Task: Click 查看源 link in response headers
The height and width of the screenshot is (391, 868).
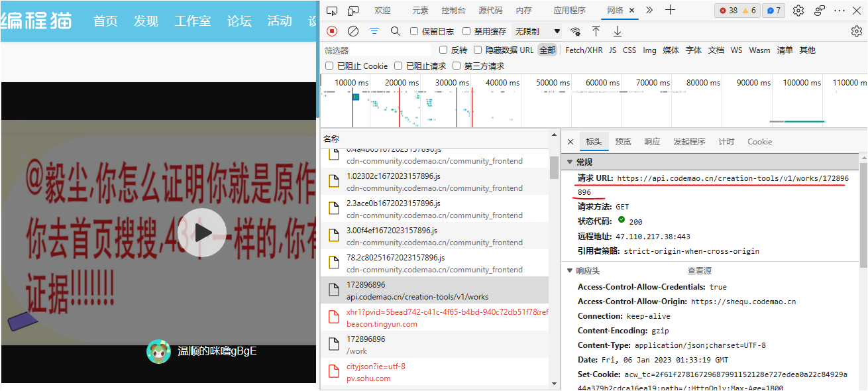Action: coord(699,270)
